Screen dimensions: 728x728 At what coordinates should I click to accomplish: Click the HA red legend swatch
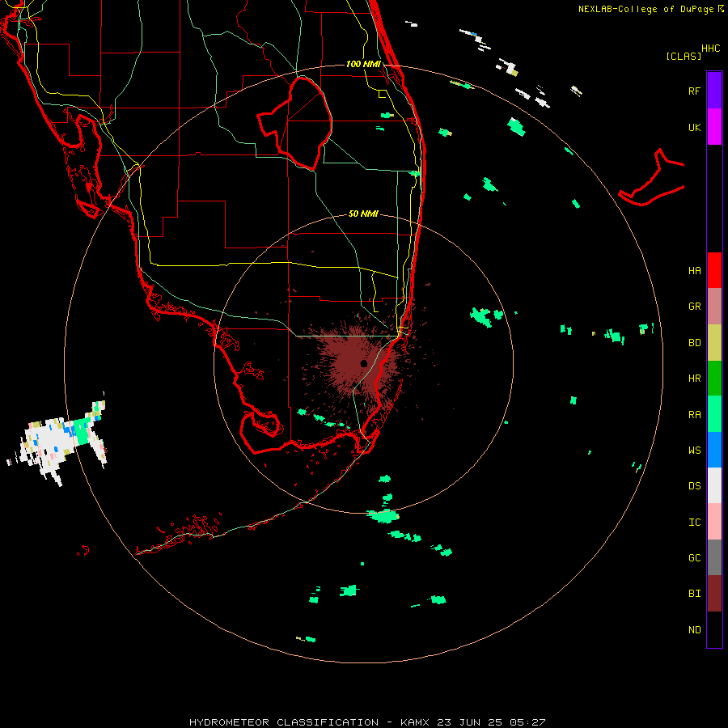(714, 270)
